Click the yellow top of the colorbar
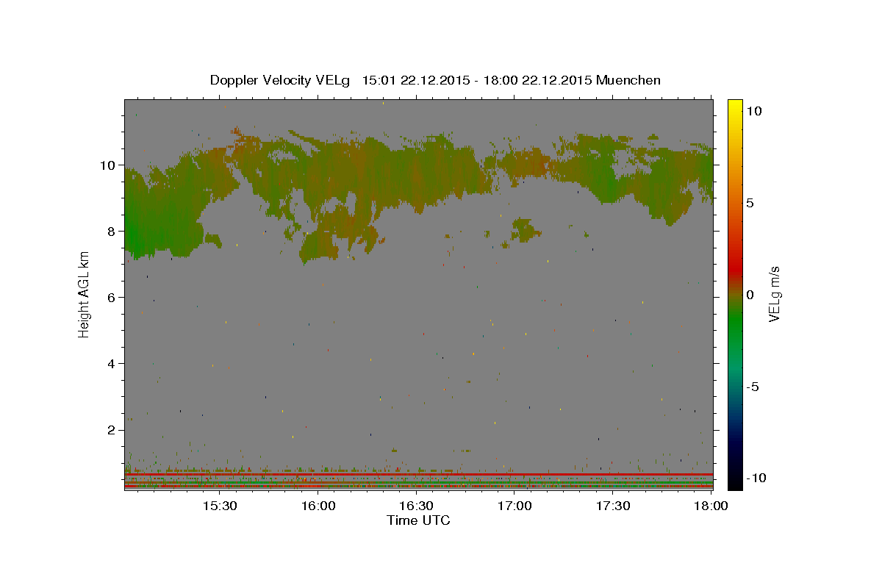The width and height of the screenshot is (882, 588). coord(735,107)
